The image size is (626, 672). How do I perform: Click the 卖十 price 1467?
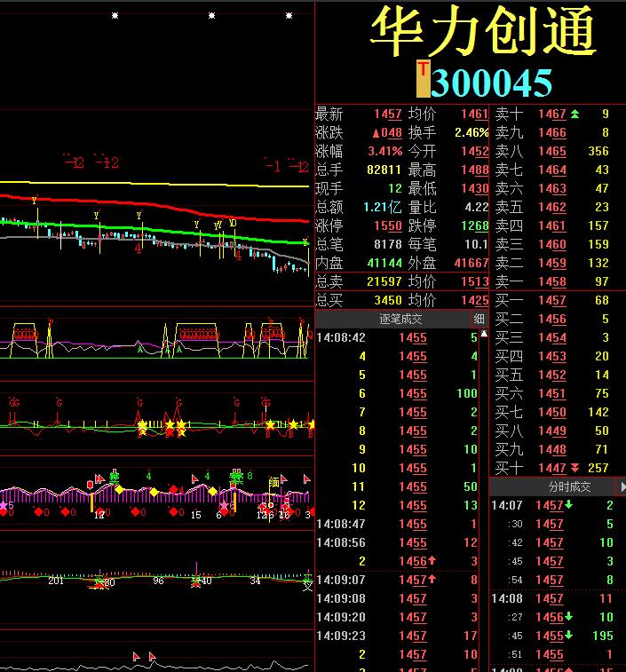(x=552, y=114)
